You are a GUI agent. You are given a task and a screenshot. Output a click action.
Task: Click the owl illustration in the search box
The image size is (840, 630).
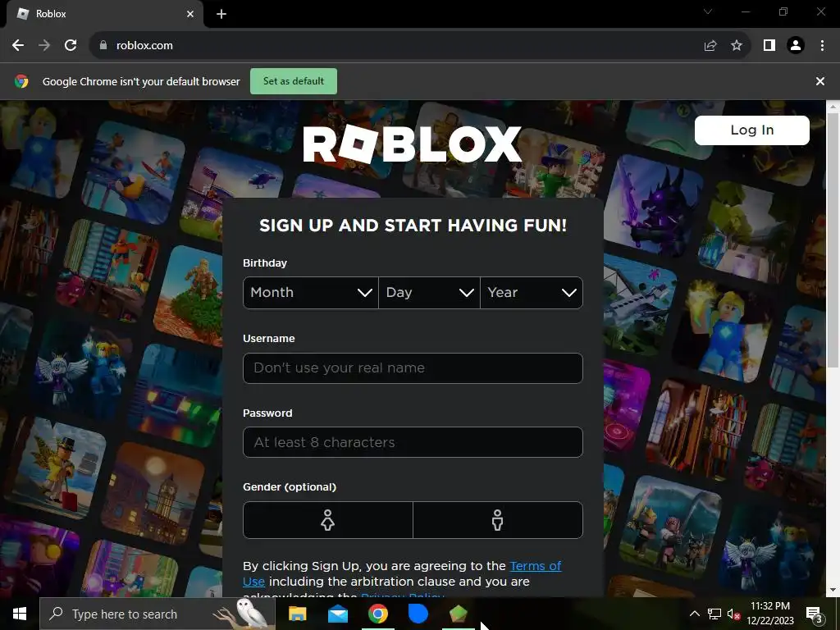pos(244,614)
